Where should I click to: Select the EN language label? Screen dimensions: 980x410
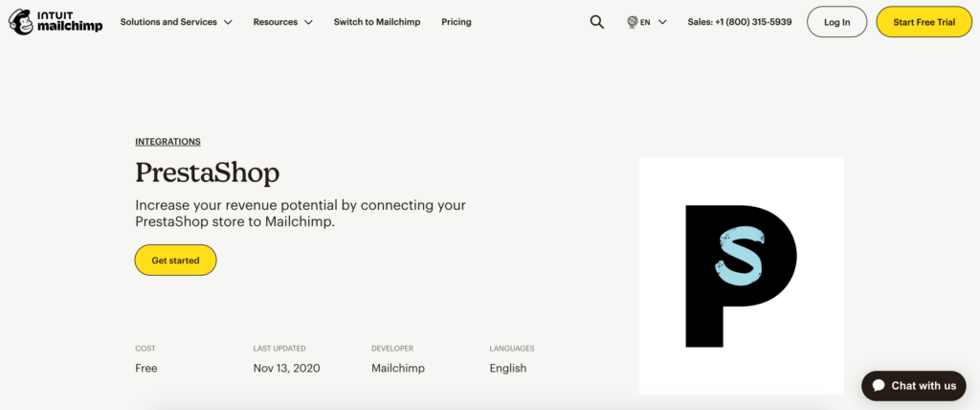pos(646,22)
